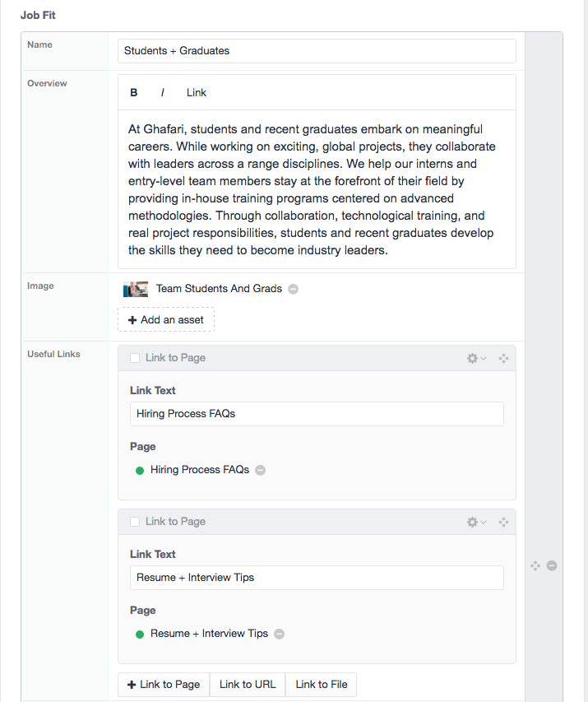The image size is (588, 702).
Task: Click move handle of second Link to Page block
Action: click(x=503, y=522)
